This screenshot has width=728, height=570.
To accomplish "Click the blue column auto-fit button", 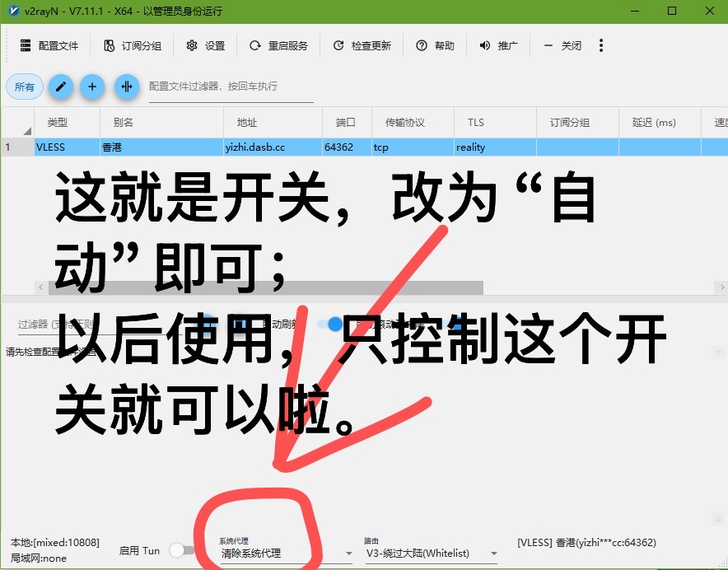I will click(126, 86).
